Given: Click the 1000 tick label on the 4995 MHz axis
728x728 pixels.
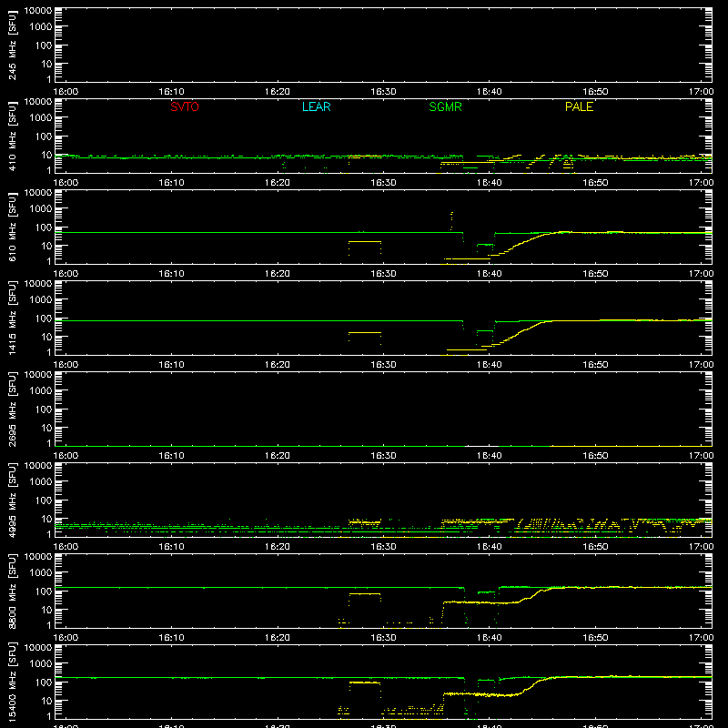Looking at the screenshot, I should click(41, 482).
